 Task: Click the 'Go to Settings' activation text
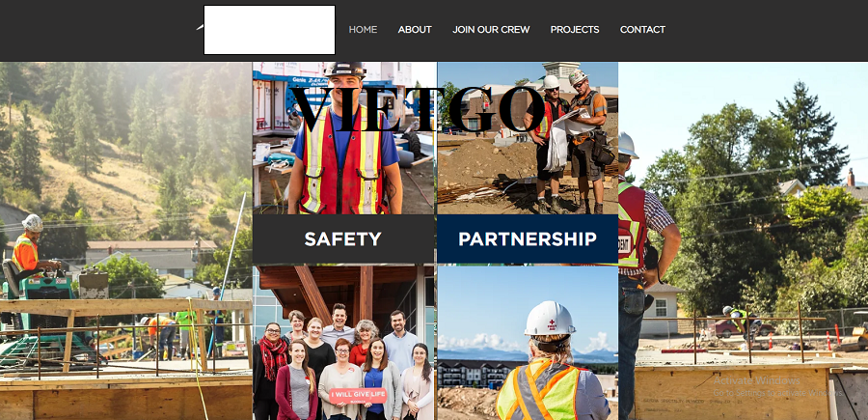coord(777,393)
